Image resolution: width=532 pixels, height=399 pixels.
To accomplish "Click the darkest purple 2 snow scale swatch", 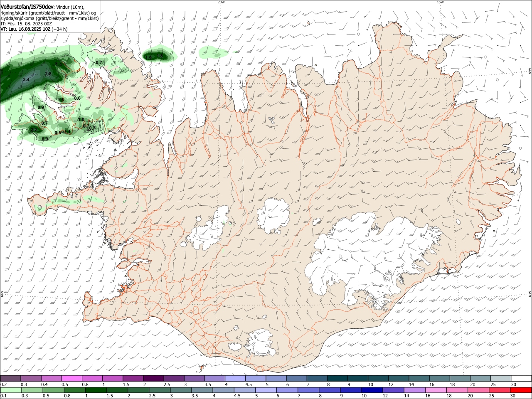I will pyautogui.click(x=153, y=378).
